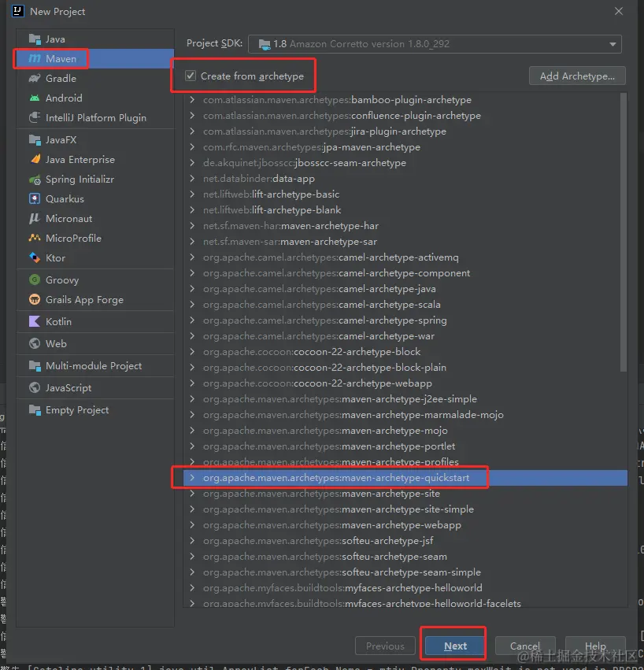Open the Project SDK dropdown
Image resolution: width=644 pixels, height=670 pixels.
pyautogui.click(x=435, y=44)
